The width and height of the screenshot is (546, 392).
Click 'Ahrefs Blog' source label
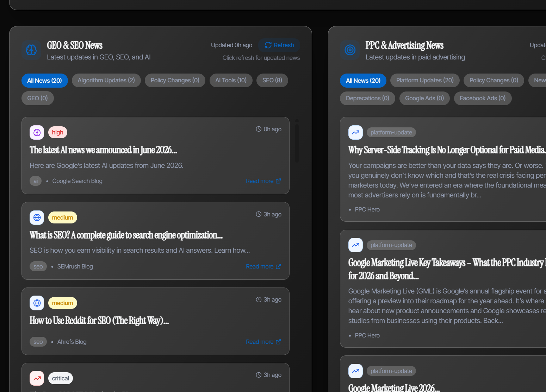pyautogui.click(x=72, y=342)
